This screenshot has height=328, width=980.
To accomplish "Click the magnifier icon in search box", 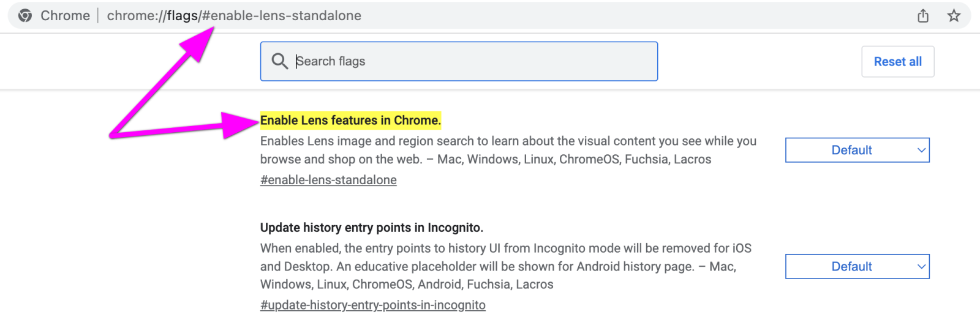I will [x=279, y=61].
